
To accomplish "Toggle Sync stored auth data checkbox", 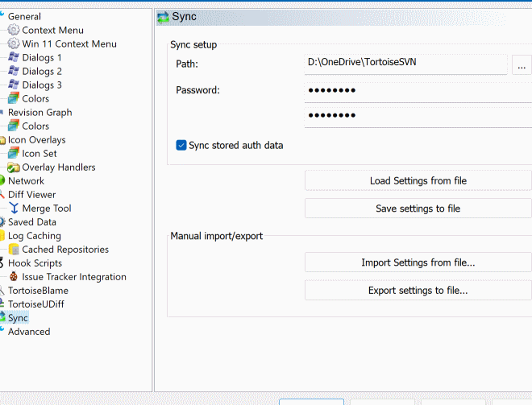I will click(181, 146).
